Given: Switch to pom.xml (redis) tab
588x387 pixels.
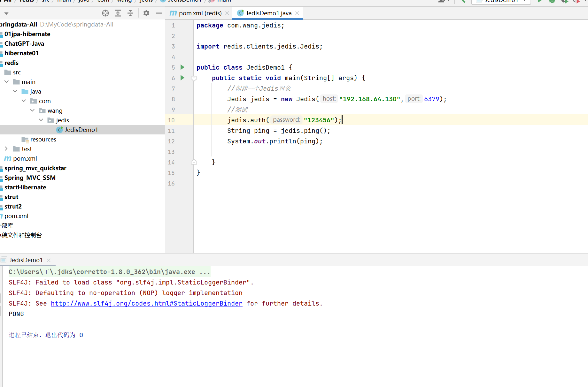Looking at the screenshot, I should coord(200,13).
